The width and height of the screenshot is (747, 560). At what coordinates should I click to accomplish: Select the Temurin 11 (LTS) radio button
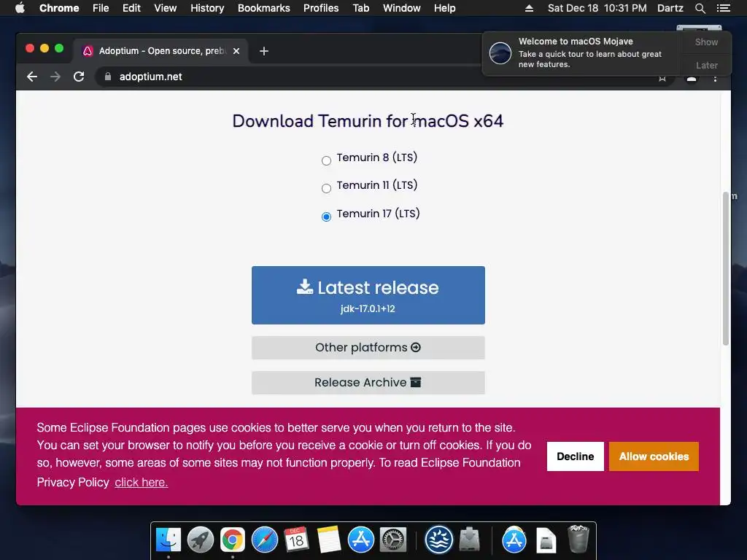(x=326, y=188)
